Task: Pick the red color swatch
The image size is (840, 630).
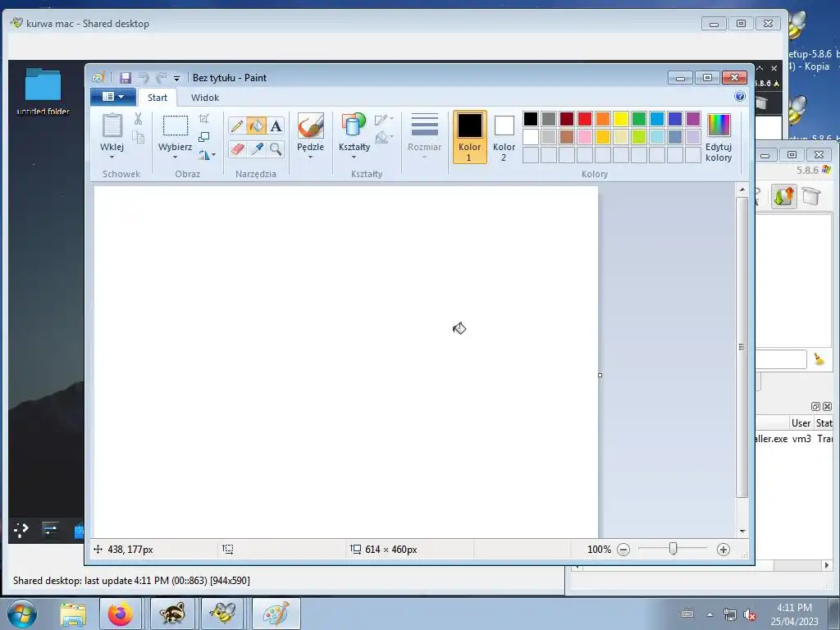Action: click(584, 118)
